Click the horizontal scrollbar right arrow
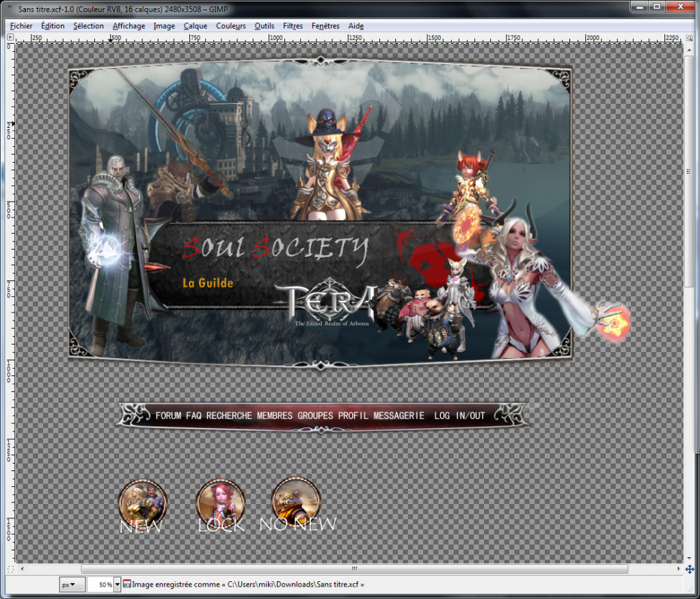Image resolution: width=700 pixels, height=599 pixels. coord(679,569)
